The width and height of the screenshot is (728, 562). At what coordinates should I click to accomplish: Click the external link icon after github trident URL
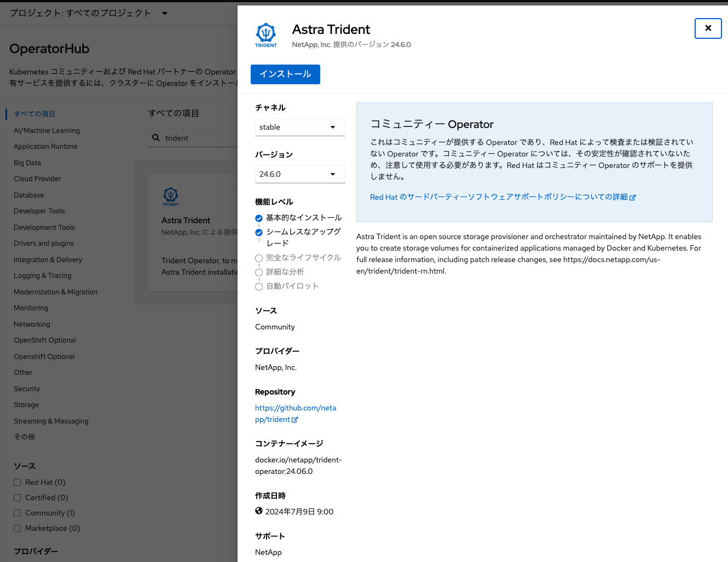point(295,420)
